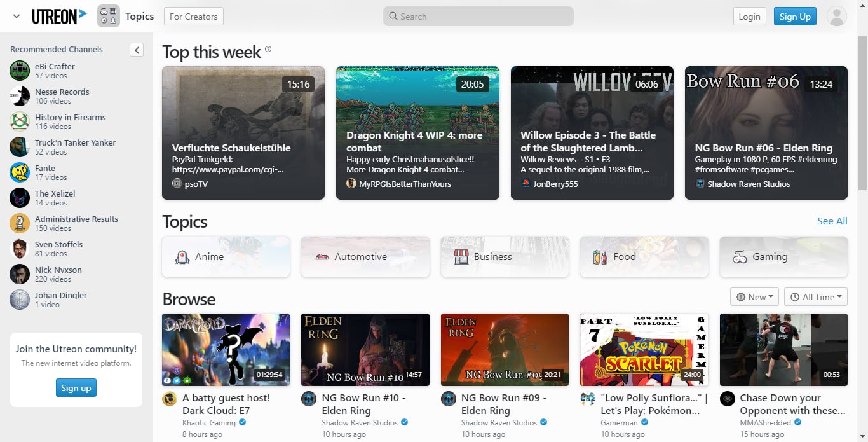Open Gamerman channel name link
This screenshot has height=442, width=868.
pyautogui.click(x=619, y=423)
